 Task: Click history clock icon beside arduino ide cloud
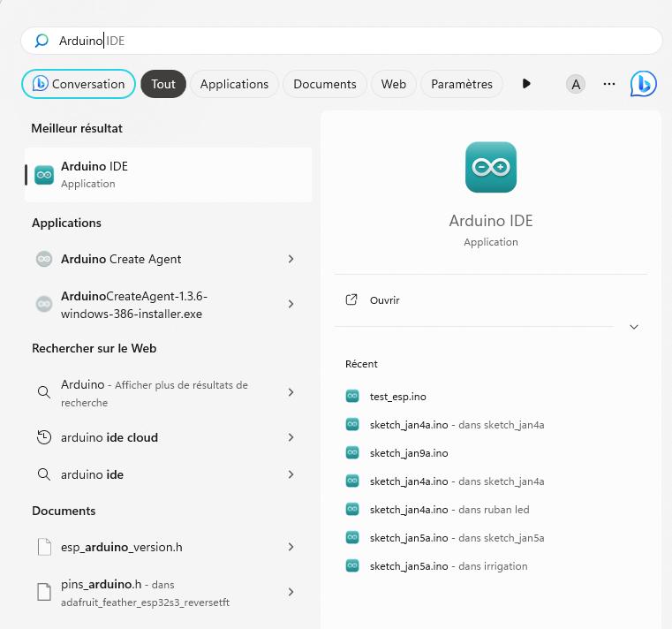(44, 437)
